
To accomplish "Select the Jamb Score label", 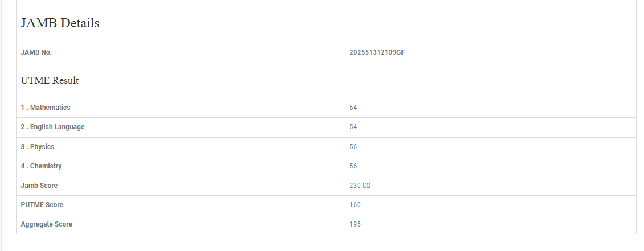I will pyautogui.click(x=39, y=186).
